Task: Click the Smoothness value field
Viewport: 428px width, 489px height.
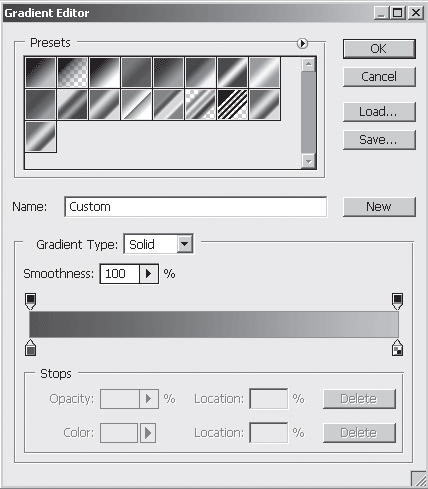Action: 120,274
